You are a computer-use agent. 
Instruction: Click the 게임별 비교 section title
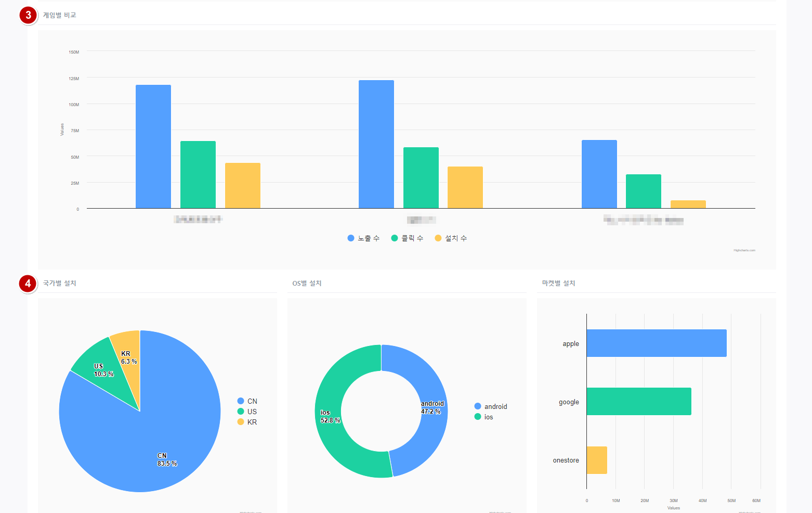pos(59,15)
